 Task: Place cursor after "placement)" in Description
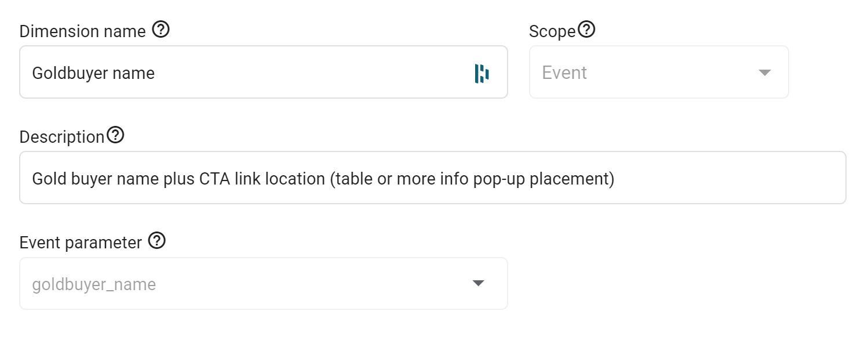[615, 179]
